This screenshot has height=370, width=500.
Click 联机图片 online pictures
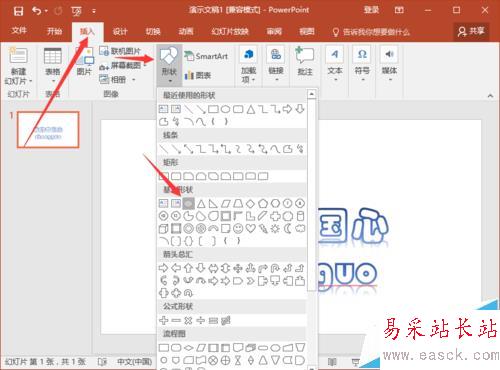tap(120, 51)
